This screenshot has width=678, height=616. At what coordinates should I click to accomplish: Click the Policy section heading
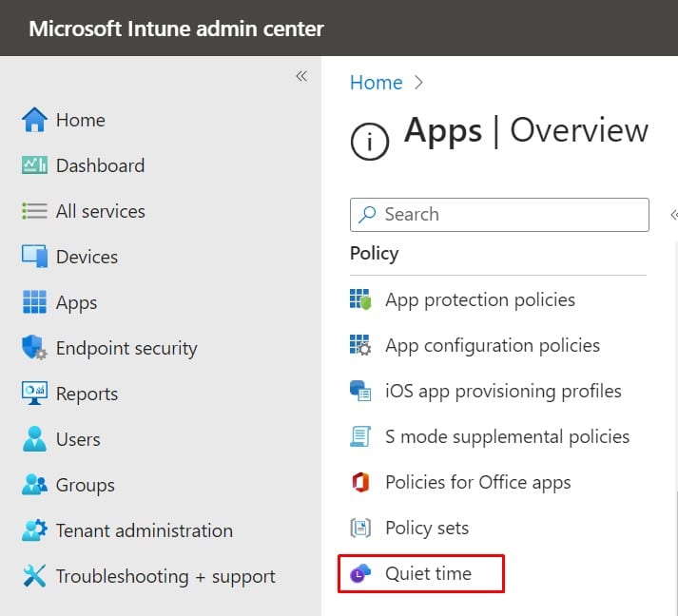click(x=374, y=253)
